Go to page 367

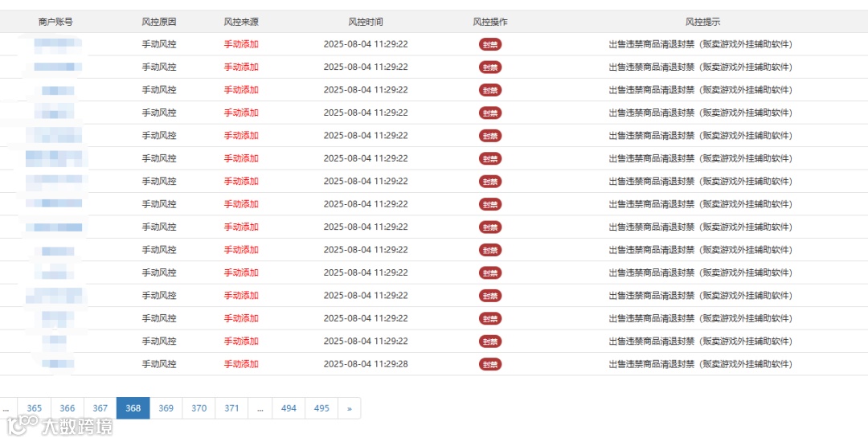[100, 408]
